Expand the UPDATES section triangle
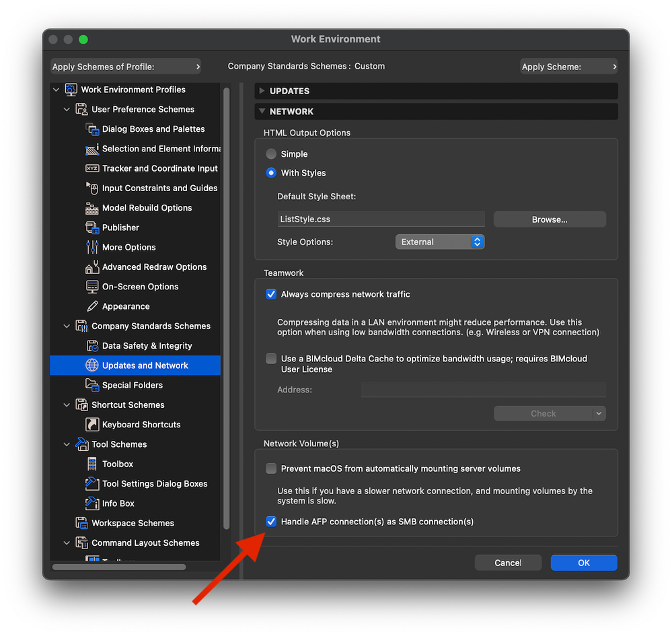 [262, 91]
